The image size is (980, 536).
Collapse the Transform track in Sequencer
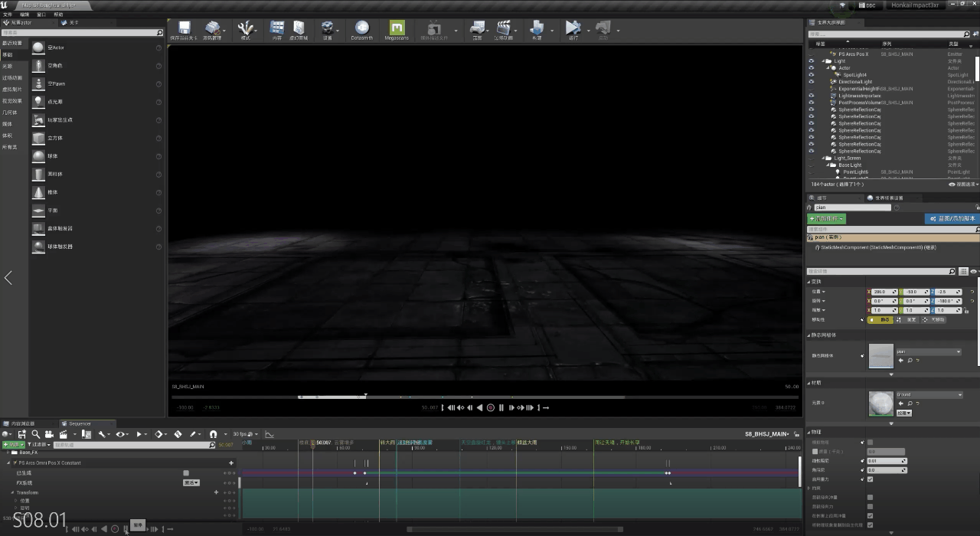[x=12, y=492]
